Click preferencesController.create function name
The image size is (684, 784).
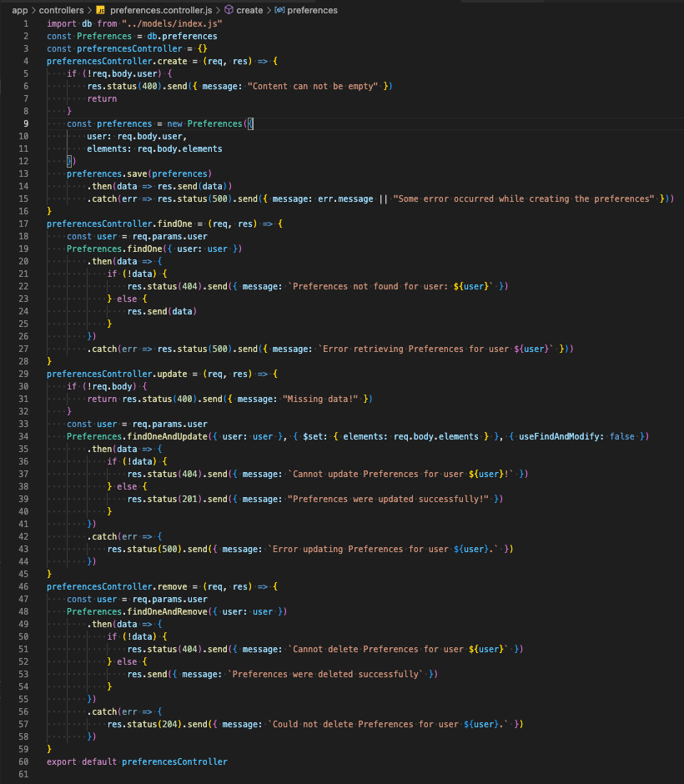121,61
